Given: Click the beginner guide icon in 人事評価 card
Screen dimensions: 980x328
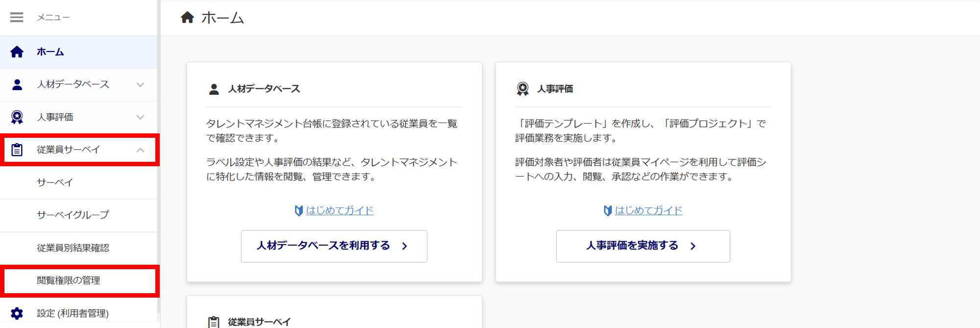Looking at the screenshot, I should (x=608, y=211).
